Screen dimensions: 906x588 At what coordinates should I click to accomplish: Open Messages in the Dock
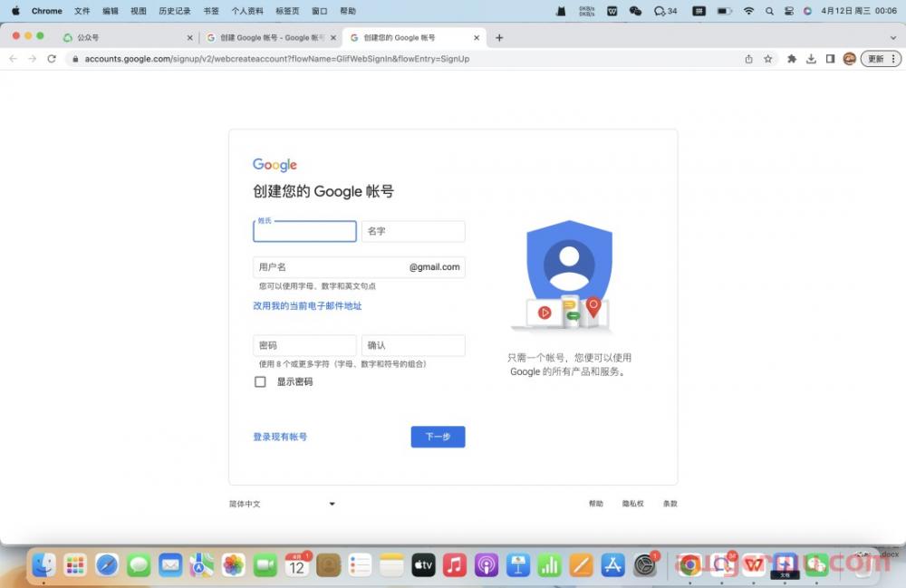tap(139, 564)
